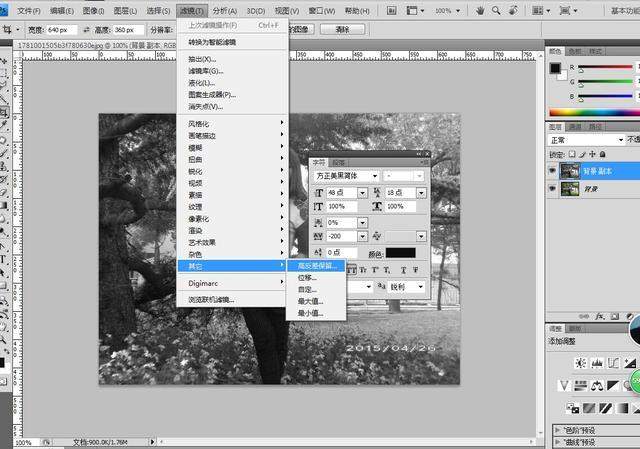The height and width of the screenshot is (449, 640).
Task: Toggle lock transparent pixels
Action: (x=572, y=154)
